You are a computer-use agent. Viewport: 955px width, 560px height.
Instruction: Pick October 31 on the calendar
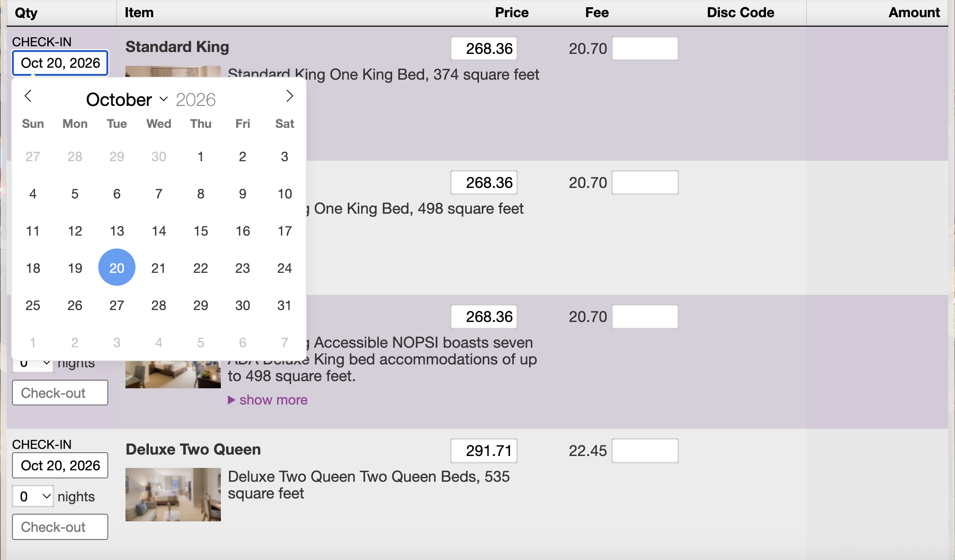coord(284,305)
